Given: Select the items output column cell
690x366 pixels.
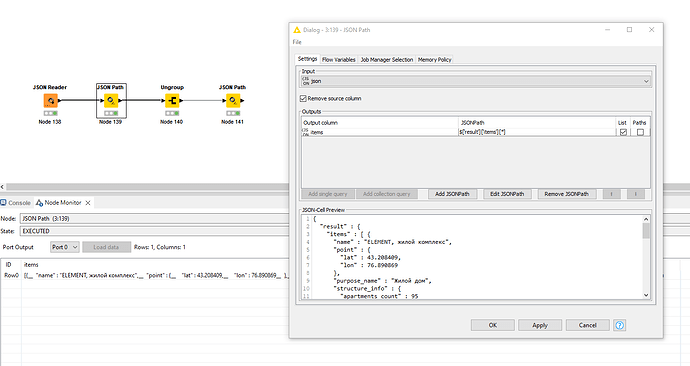Looking at the screenshot, I should pos(380,132).
